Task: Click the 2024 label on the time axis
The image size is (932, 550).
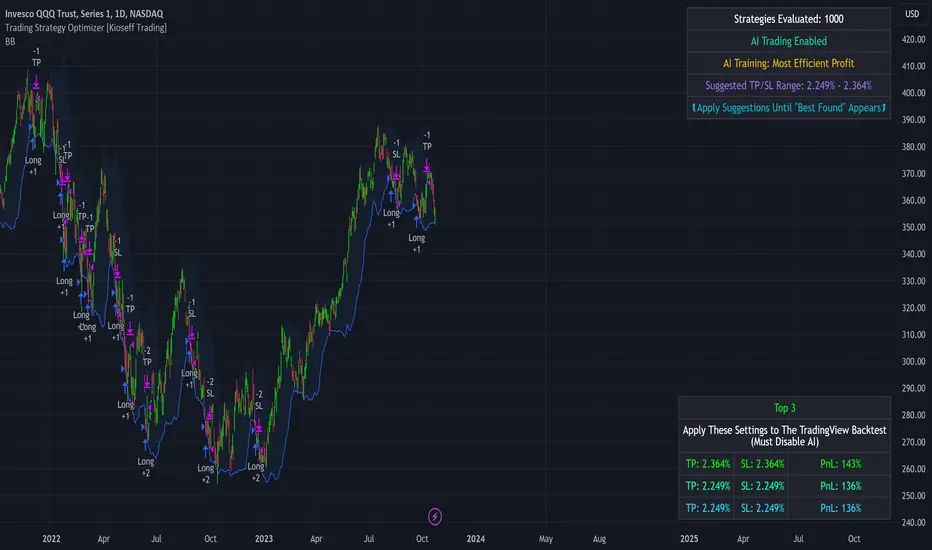Action: [475, 538]
